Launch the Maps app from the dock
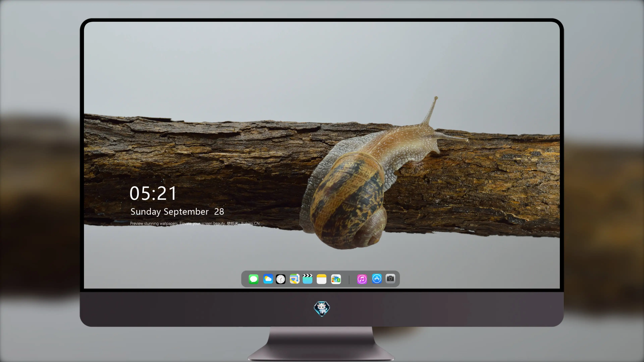 coord(294,279)
